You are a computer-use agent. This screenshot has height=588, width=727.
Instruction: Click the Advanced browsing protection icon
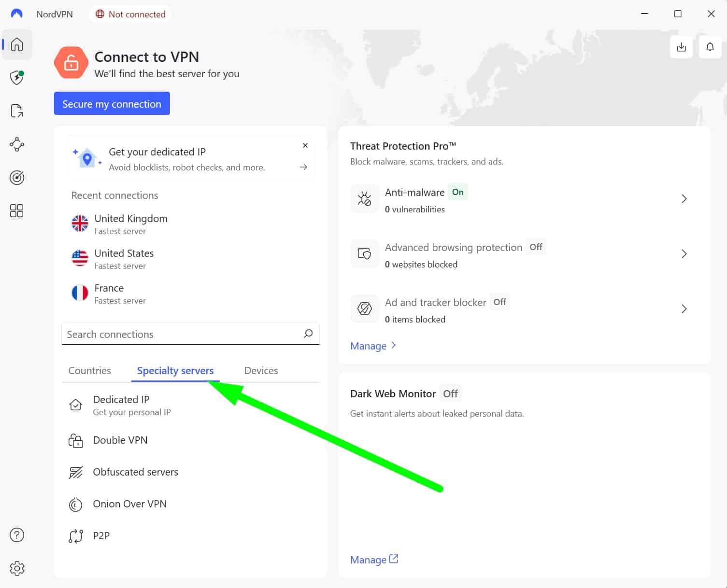coord(365,254)
